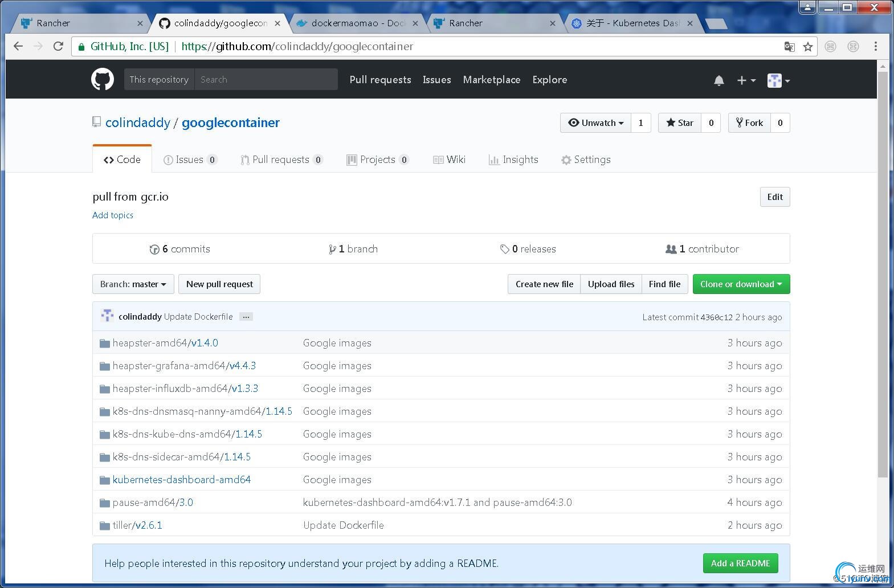This screenshot has height=588, width=894.
Task: Click the browser address bar URL
Action: (x=297, y=47)
